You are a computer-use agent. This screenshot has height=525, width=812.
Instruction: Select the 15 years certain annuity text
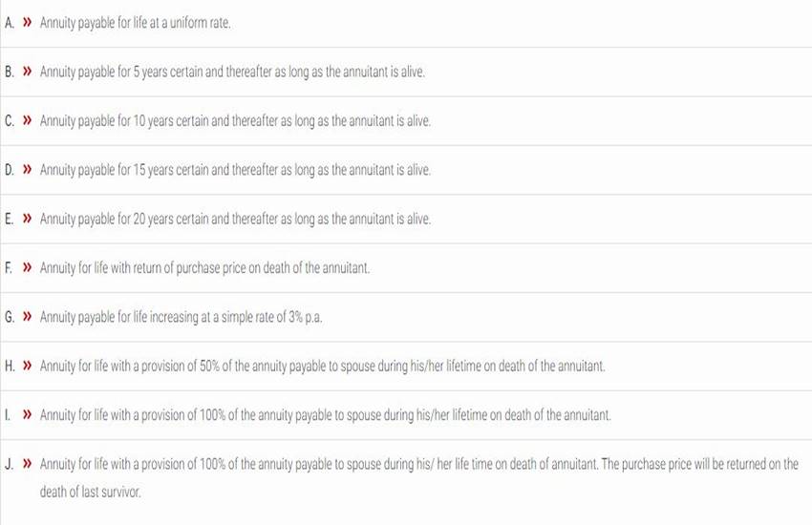pyautogui.click(x=235, y=170)
